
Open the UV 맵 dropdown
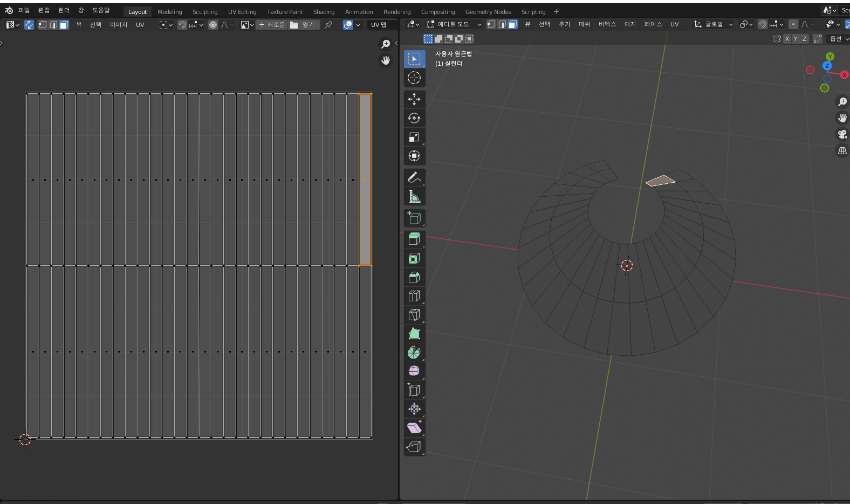pyautogui.click(x=382, y=25)
